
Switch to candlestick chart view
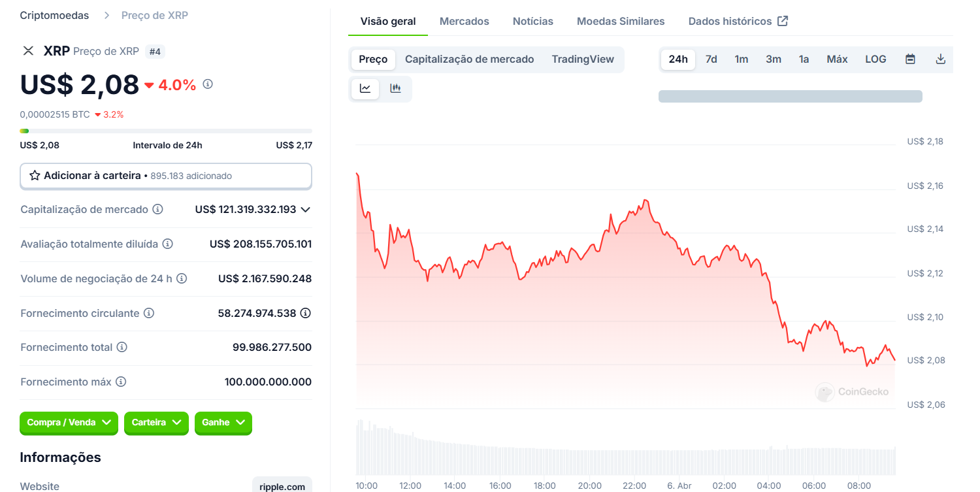(395, 88)
